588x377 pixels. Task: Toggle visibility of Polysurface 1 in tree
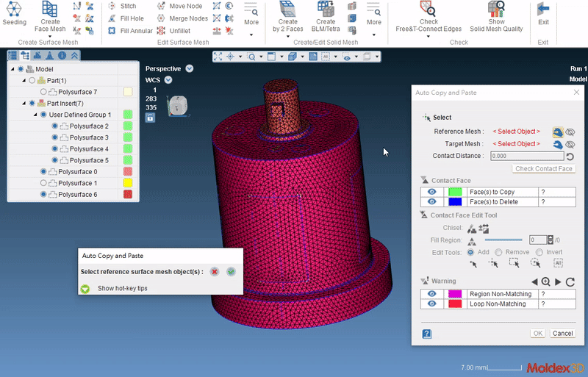(x=43, y=183)
